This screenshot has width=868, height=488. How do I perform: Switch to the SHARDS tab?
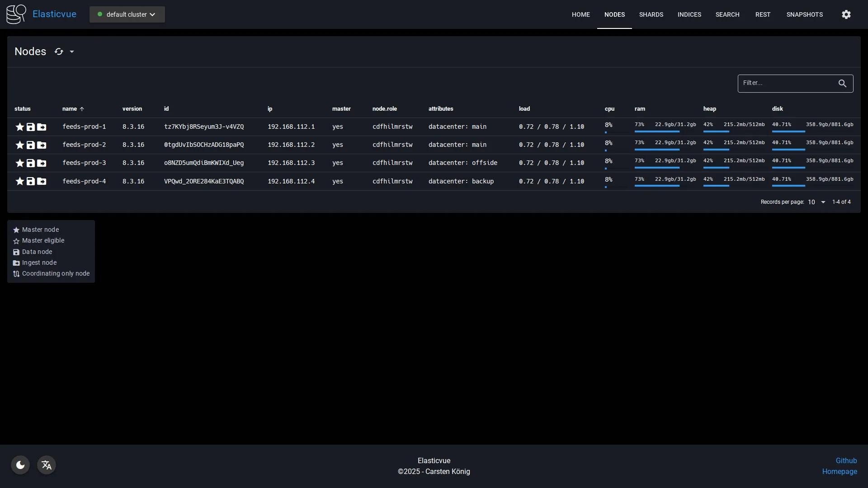[x=651, y=14]
